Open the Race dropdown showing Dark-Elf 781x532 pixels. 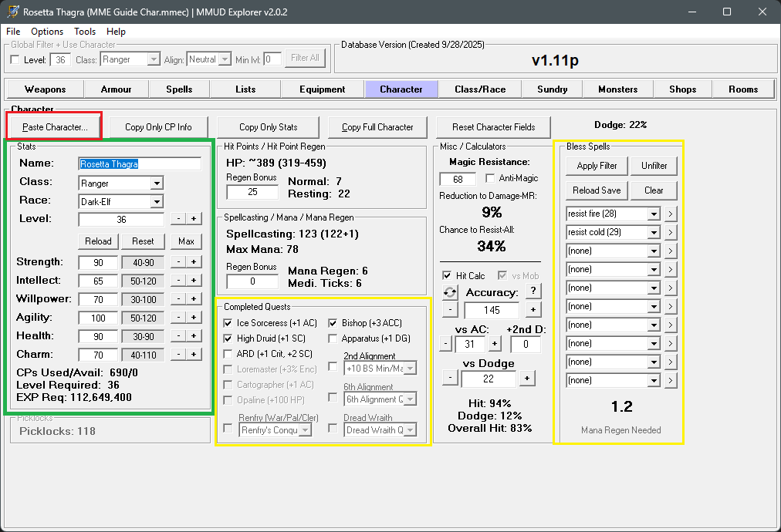coord(157,202)
